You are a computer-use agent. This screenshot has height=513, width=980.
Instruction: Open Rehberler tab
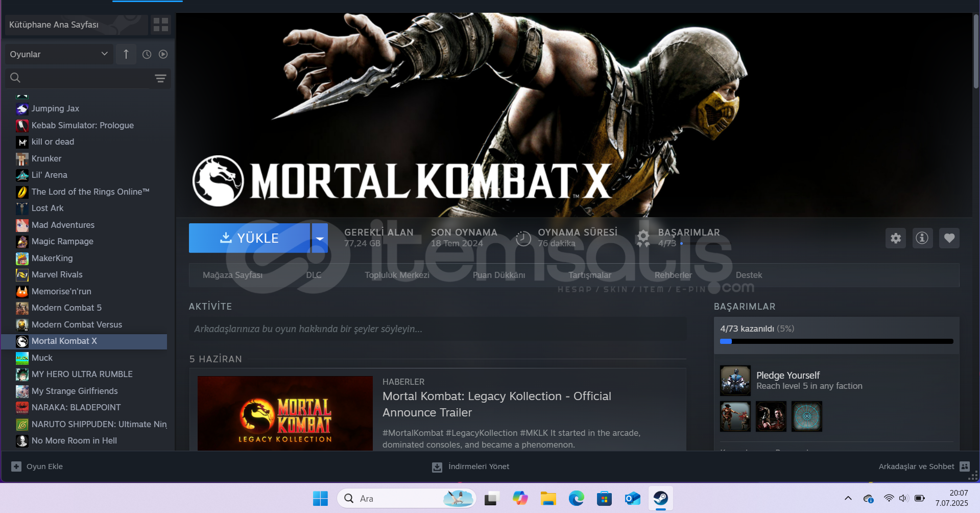673,275
